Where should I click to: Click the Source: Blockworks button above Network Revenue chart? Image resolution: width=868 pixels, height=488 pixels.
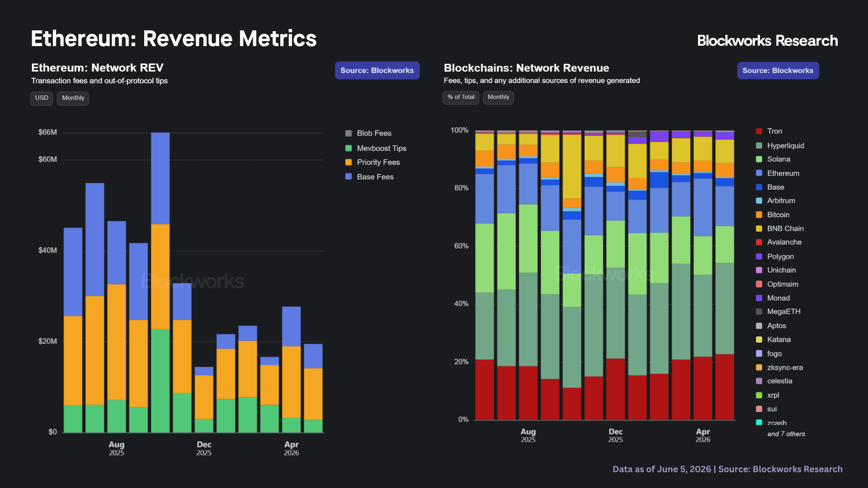778,70
